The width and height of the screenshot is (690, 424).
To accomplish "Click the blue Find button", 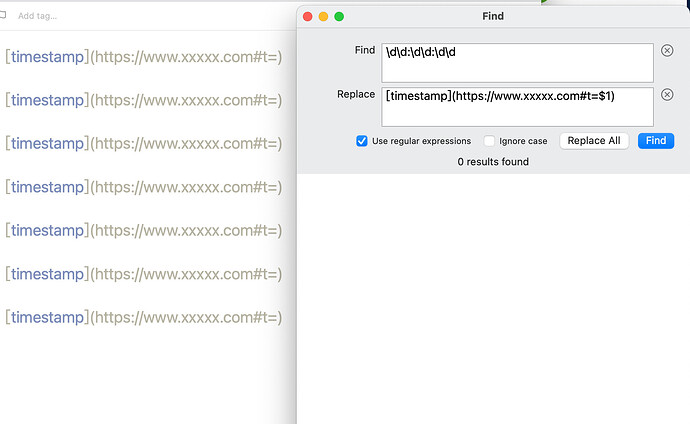I will pos(656,141).
